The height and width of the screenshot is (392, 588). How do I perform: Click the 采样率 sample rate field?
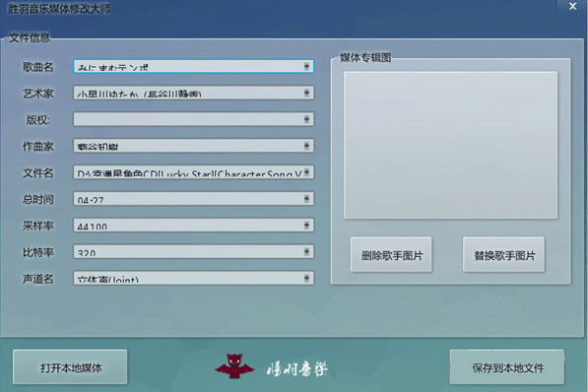(x=193, y=226)
